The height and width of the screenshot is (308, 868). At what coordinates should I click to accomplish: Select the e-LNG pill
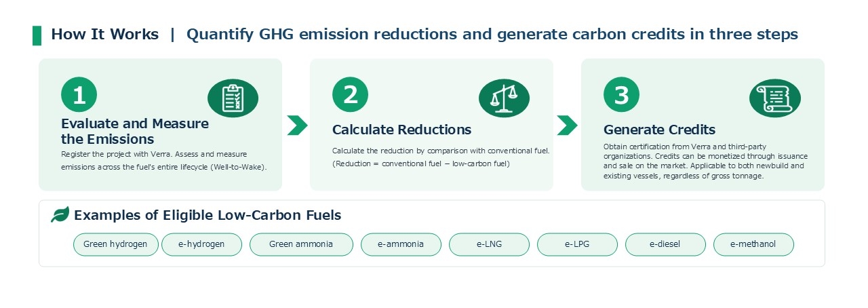(489, 244)
